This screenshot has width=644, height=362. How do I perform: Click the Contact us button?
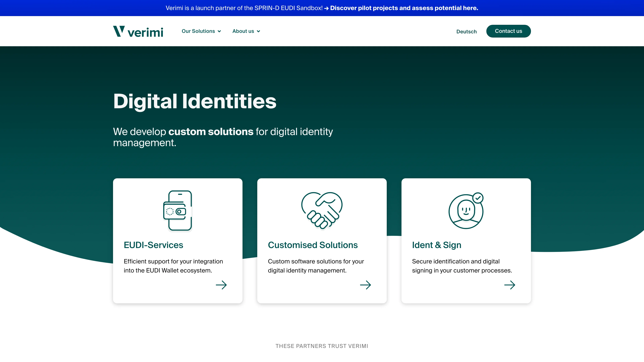click(508, 31)
